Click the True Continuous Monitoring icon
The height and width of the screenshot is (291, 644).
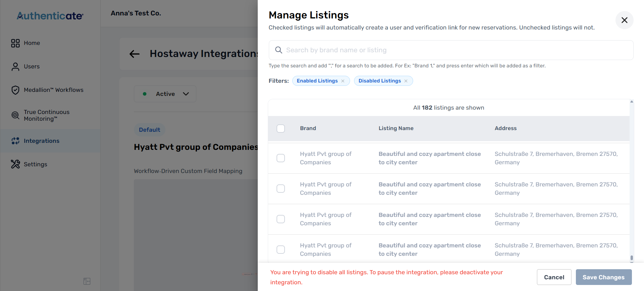click(x=15, y=115)
